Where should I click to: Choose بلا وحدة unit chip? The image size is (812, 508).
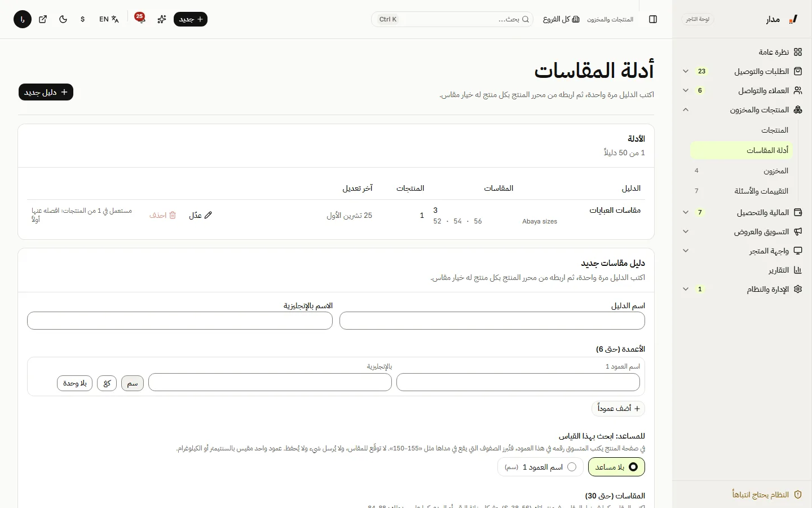pos(74,383)
